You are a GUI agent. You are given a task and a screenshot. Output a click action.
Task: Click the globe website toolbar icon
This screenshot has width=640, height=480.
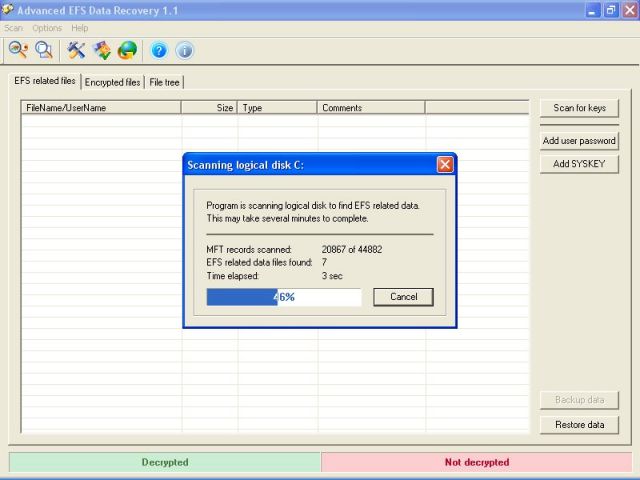127,51
